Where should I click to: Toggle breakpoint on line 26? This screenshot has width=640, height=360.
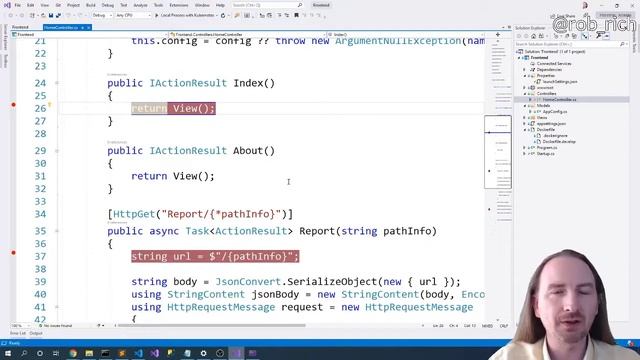(x=13, y=105)
